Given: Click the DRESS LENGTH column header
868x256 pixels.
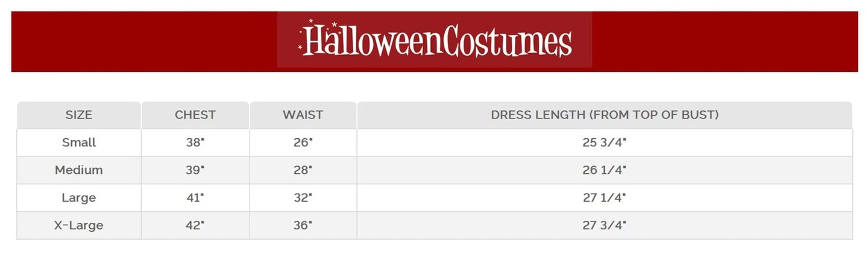Looking at the screenshot, I should tap(605, 115).
